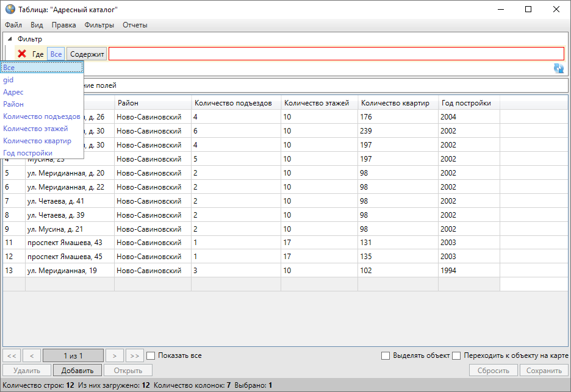This screenshot has width=571, height=392.
Task: Select 'Район' from the field dropdown list
Action: [13, 104]
